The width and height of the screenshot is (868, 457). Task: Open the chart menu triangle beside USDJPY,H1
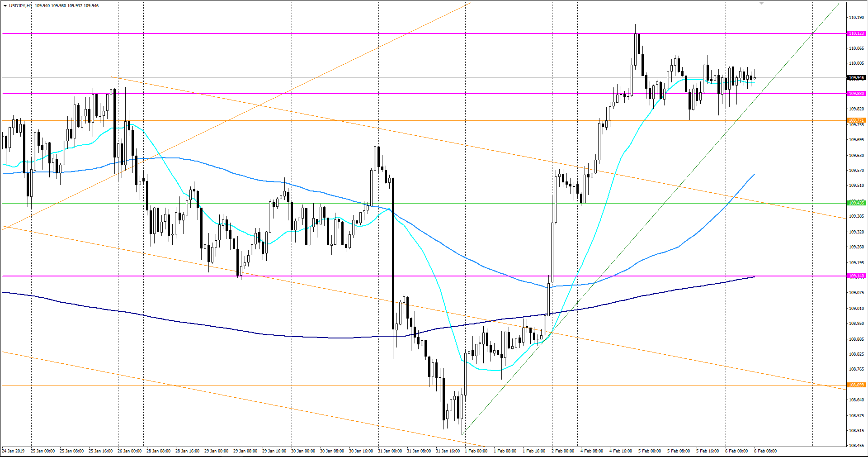5,6
